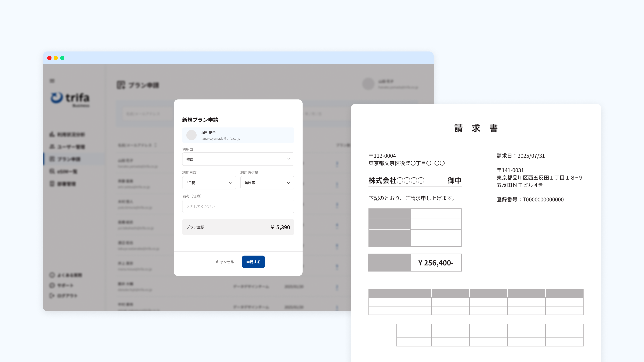Open ユーザー管理 user management sidebar icon
The image size is (644, 362).
(52, 147)
